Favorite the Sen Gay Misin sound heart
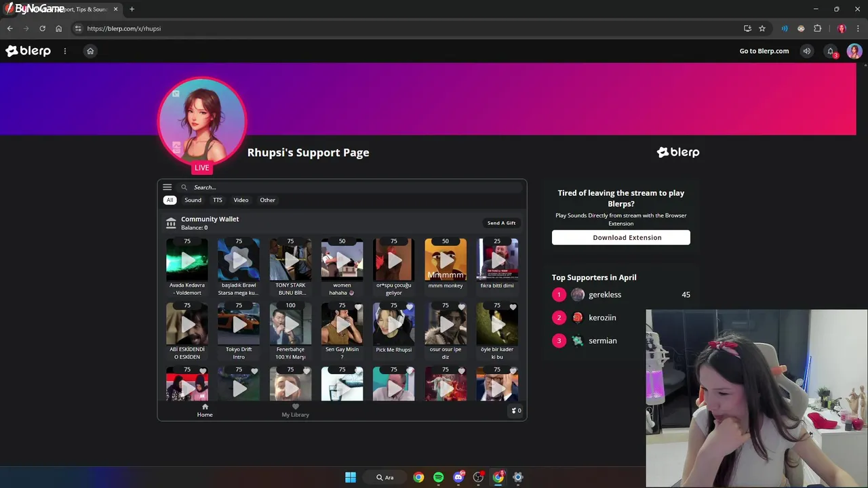The width and height of the screenshot is (868, 488). (358, 307)
